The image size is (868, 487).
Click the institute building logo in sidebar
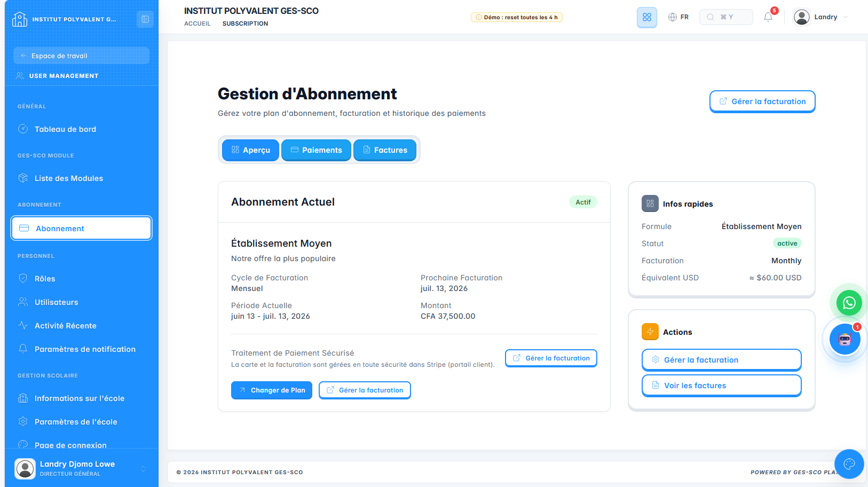tap(20, 19)
